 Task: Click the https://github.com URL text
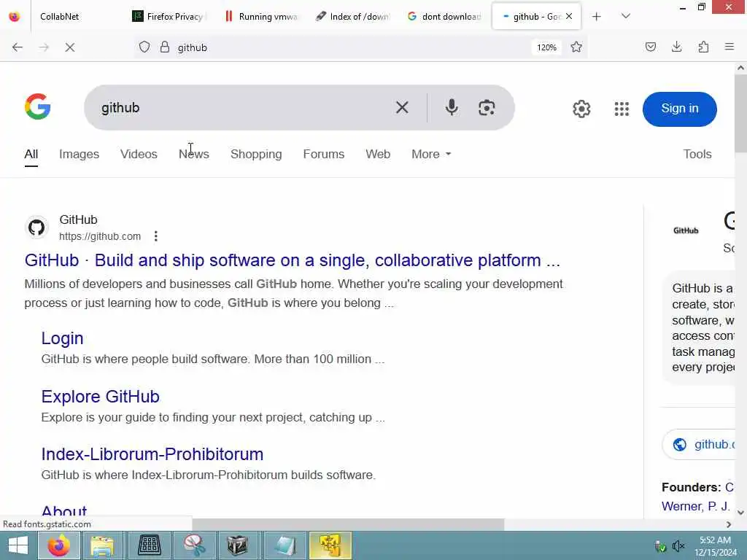[100, 236]
